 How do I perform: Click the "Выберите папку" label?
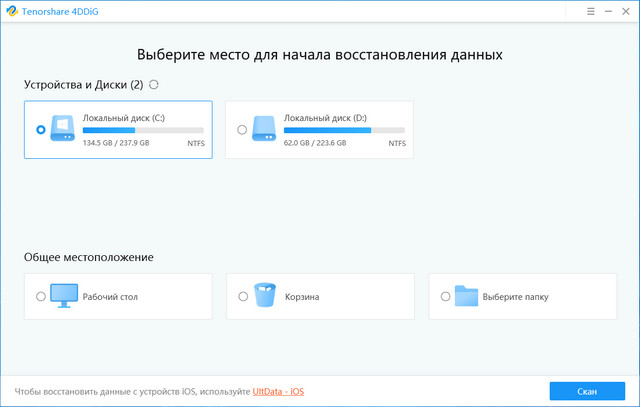(515, 297)
